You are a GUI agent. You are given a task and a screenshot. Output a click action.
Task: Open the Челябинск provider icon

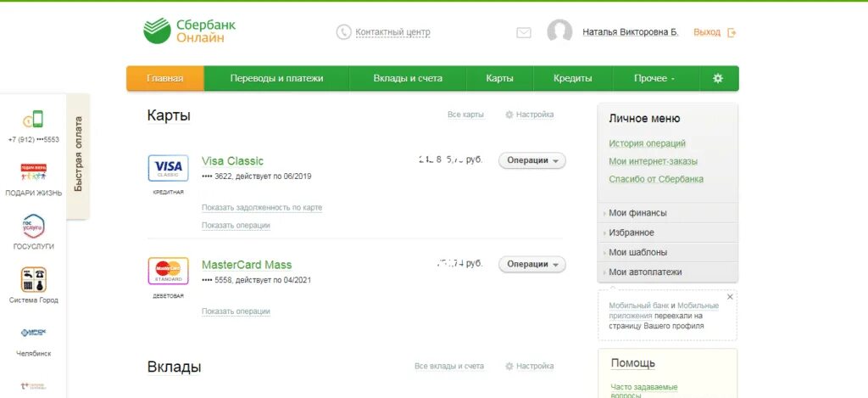point(33,333)
